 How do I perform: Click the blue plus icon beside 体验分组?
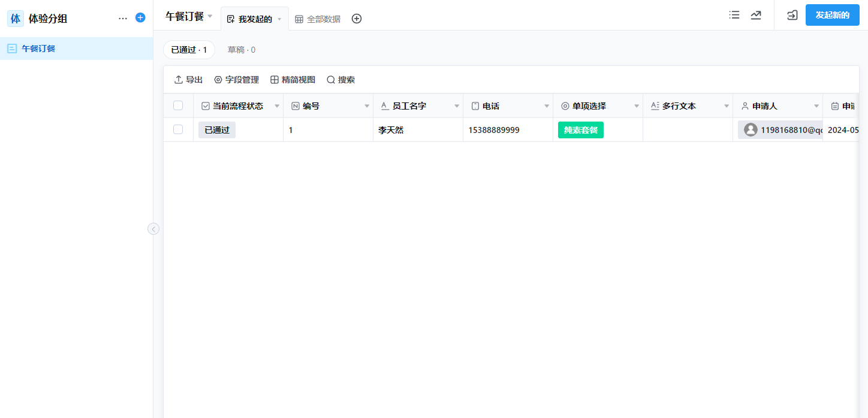(140, 17)
